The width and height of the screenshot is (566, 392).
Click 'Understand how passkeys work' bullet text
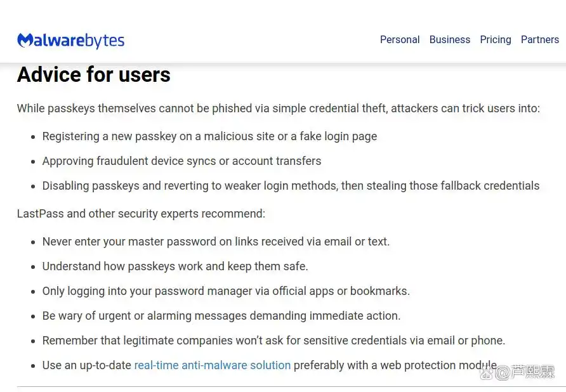point(175,266)
